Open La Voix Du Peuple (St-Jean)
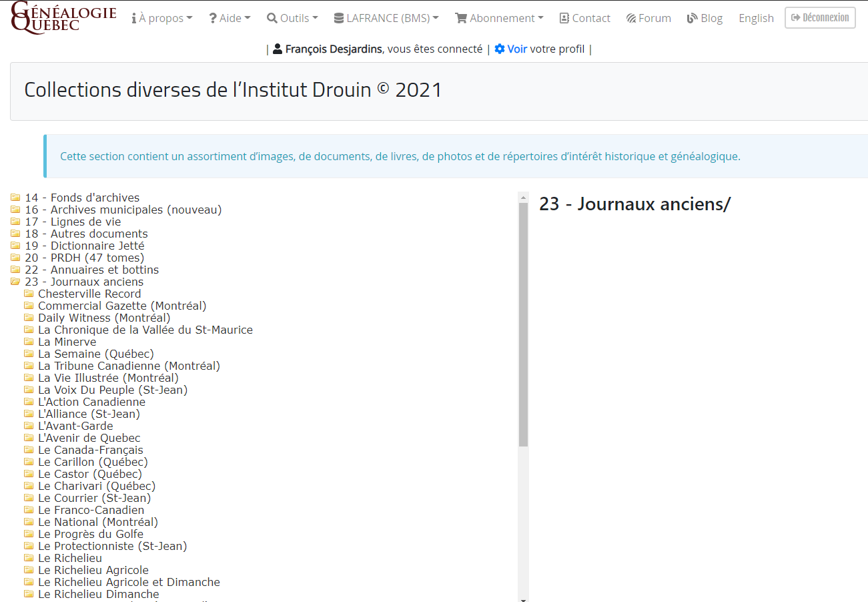This screenshot has height=602, width=868. click(x=113, y=390)
